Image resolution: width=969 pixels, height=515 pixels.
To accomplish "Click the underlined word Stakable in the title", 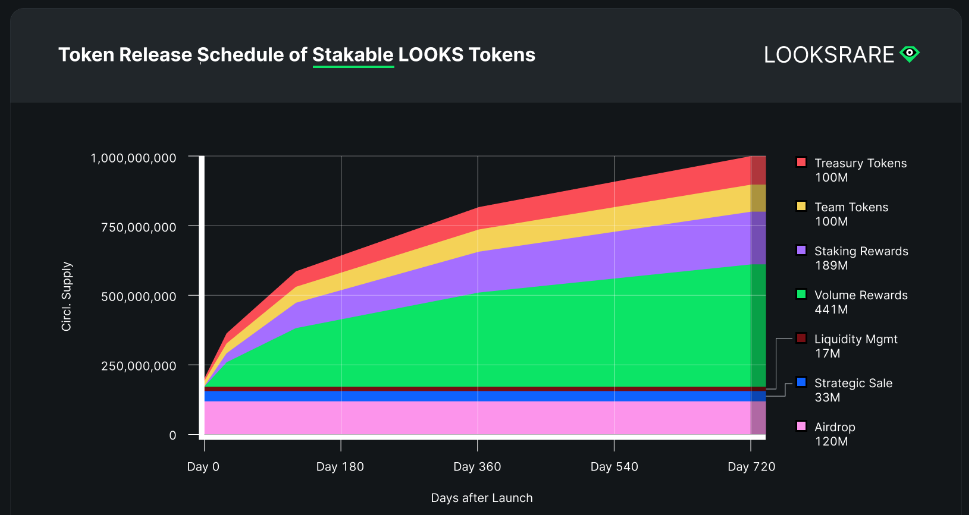I will click(x=353, y=54).
